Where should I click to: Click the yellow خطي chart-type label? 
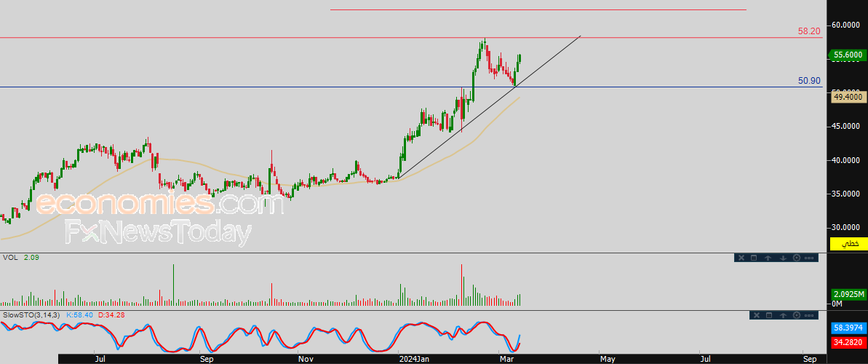pyautogui.click(x=849, y=244)
